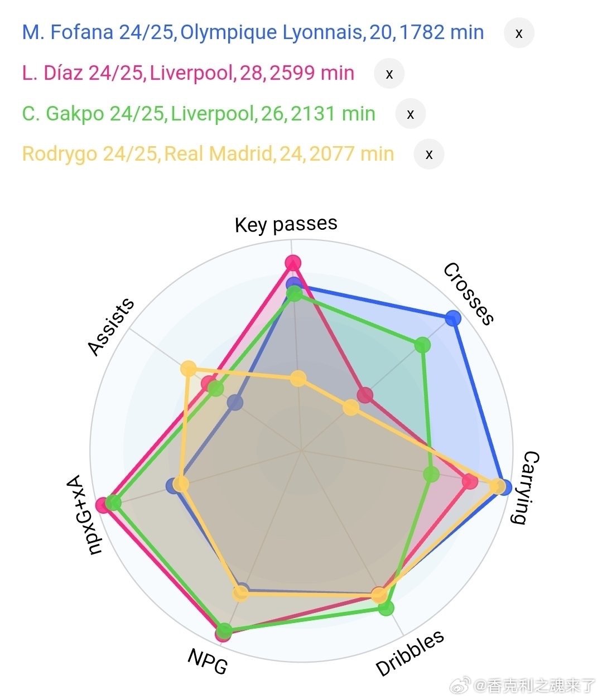
Task: Select green Gakpo point on Crosses axis
Action: coord(422,345)
